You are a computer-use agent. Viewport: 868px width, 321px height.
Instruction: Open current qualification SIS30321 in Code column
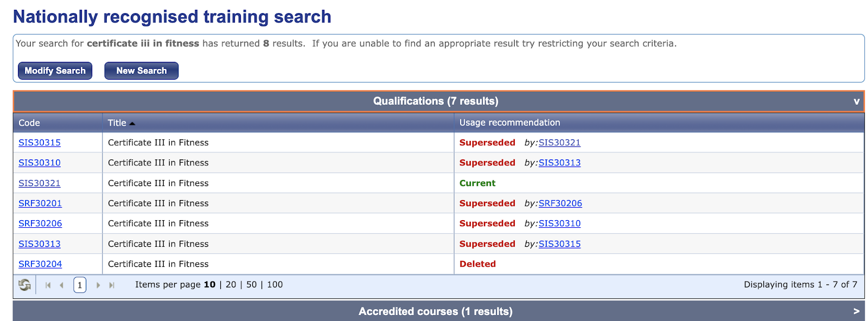coord(40,183)
